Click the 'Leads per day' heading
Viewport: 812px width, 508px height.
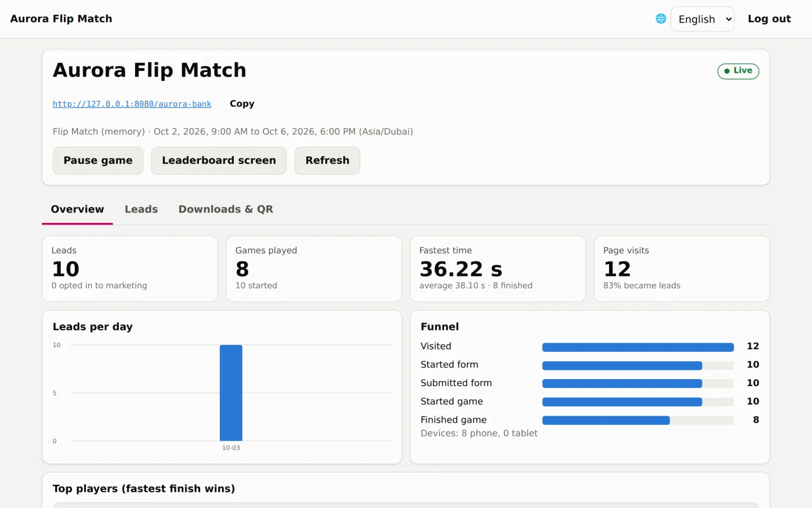pos(93,327)
